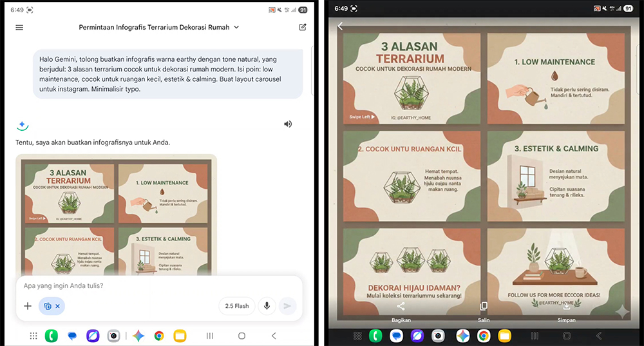Tap Bagikan to share the image

click(401, 311)
